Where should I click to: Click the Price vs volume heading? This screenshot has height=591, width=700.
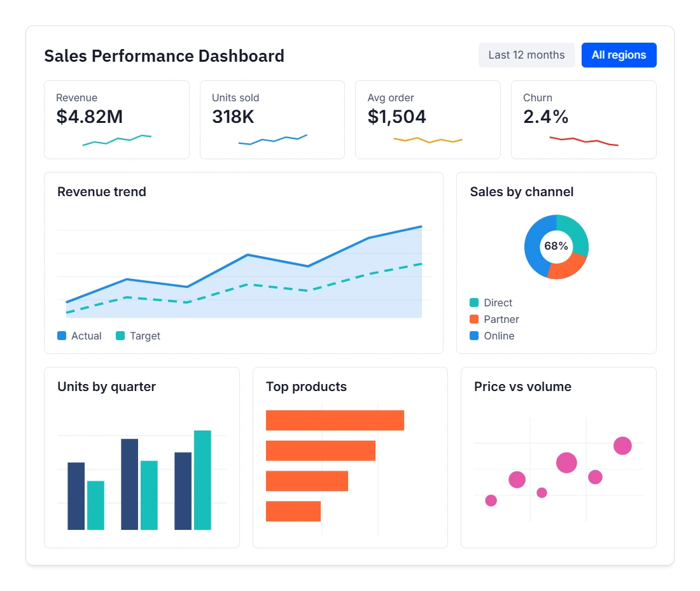522,387
